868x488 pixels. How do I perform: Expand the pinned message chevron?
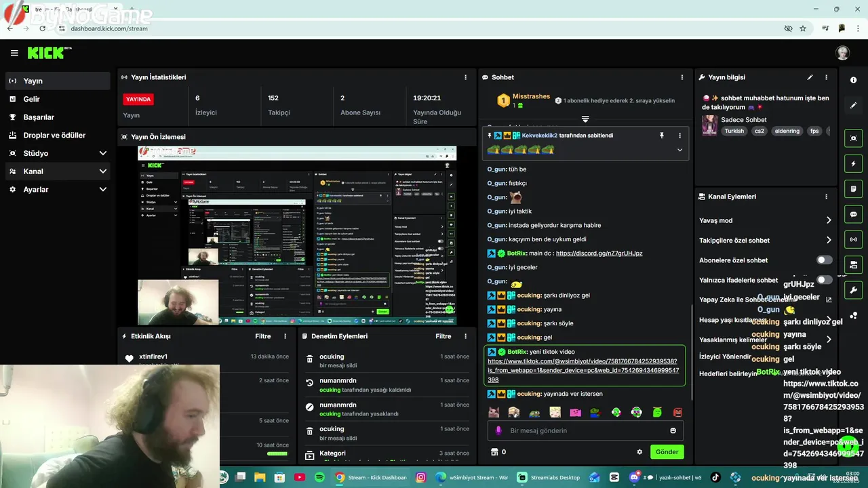679,150
